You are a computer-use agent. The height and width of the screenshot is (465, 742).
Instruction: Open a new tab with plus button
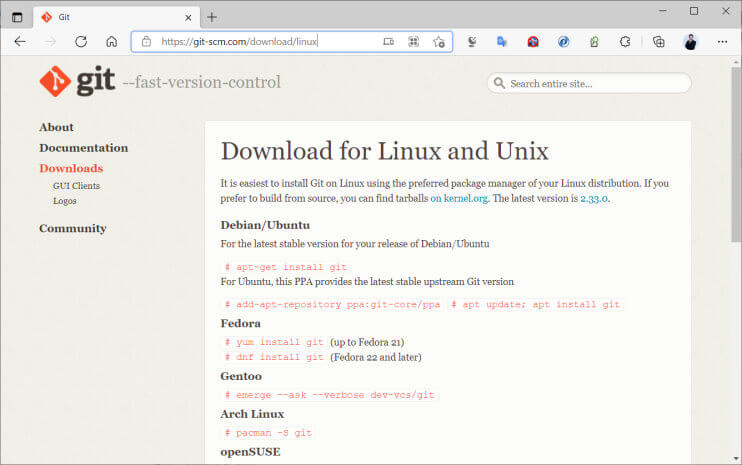(x=212, y=18)
